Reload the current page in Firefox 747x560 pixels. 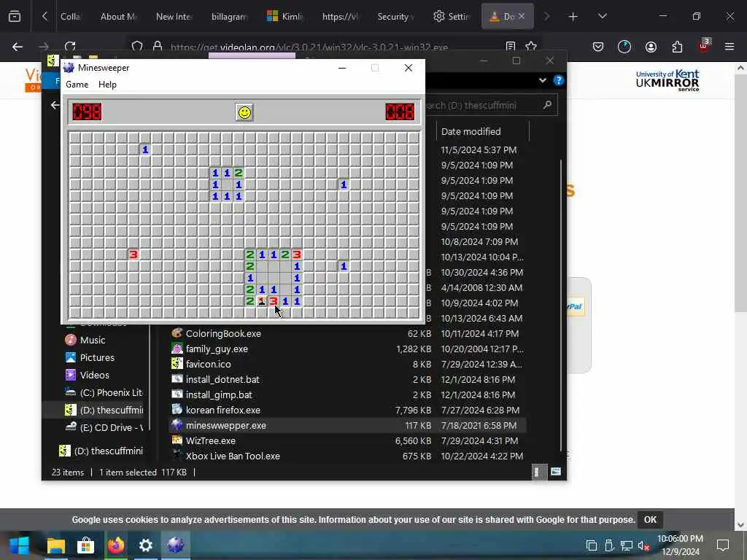(70, 47)
